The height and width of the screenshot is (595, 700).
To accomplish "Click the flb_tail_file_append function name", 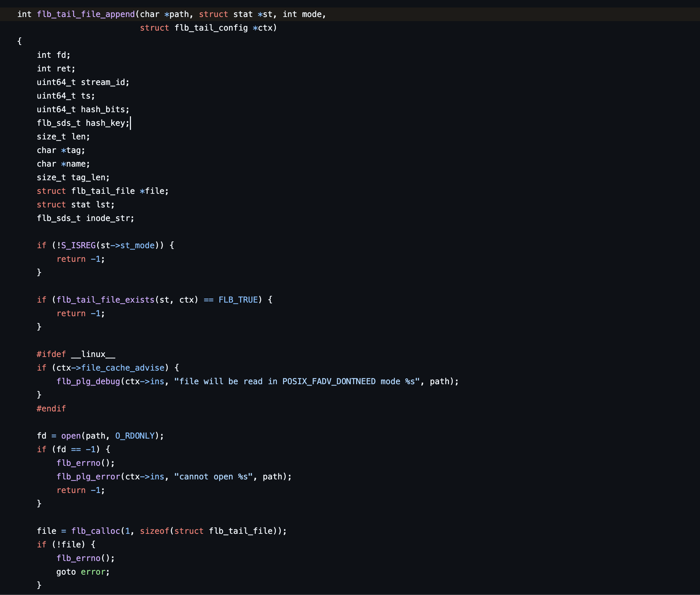I will click(x=86, y=14).
